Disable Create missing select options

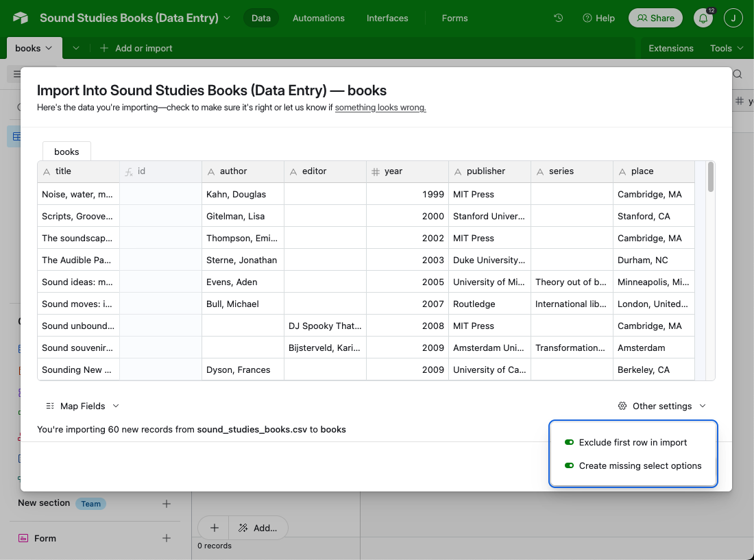point(569,465)
